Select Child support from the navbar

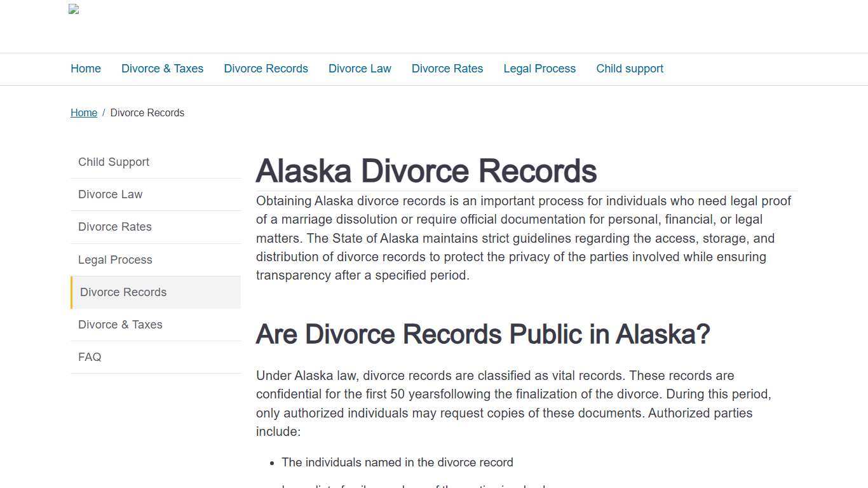[x=629, y=69]
